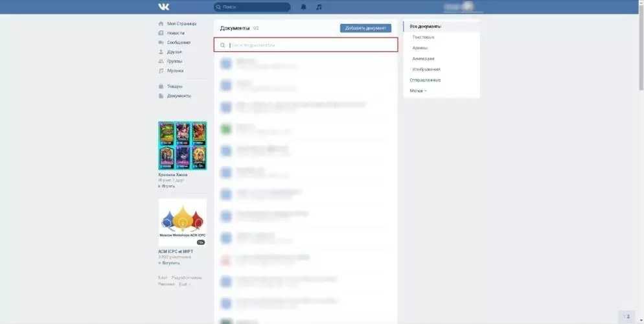Click the home icon beside Моя Страница
This screenshot has height=324, width=644.
[161, 23]
